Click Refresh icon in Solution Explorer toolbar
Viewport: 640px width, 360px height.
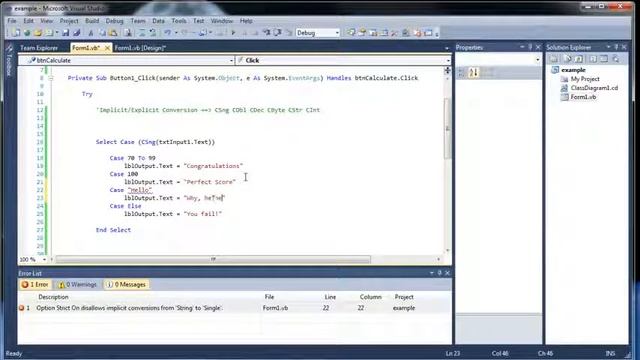[x=579, y=59]
